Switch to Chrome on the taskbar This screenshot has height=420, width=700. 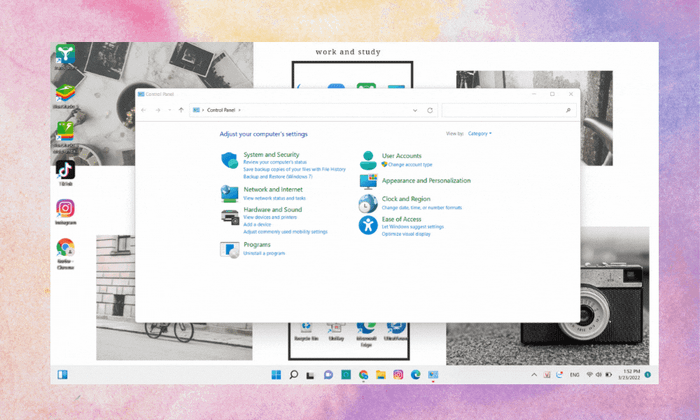tap(363, 375)
